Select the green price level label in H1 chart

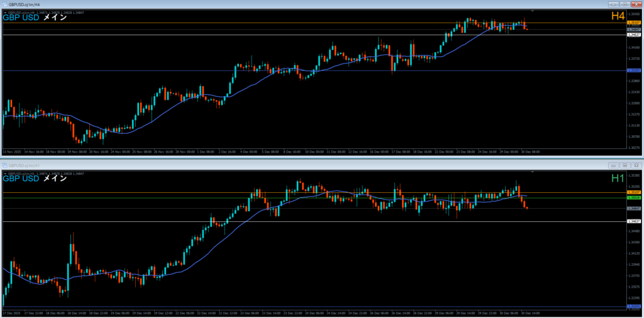tap(633, 197)
